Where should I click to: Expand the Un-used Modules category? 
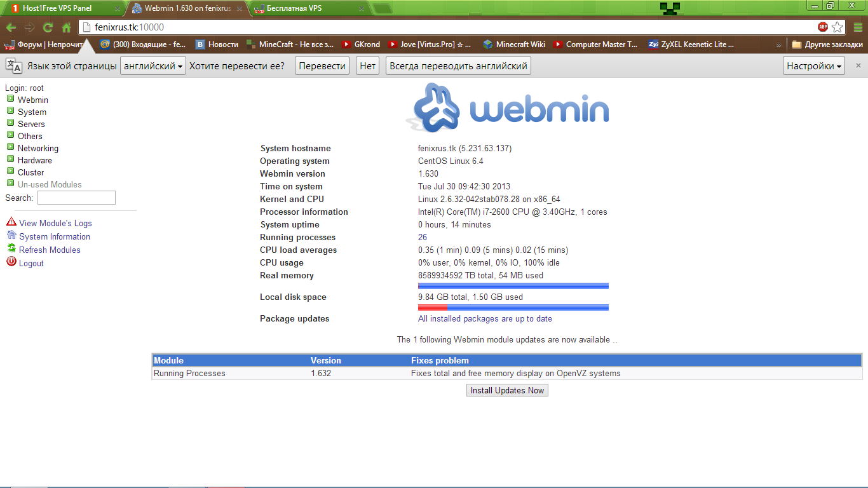click(11, 184)
